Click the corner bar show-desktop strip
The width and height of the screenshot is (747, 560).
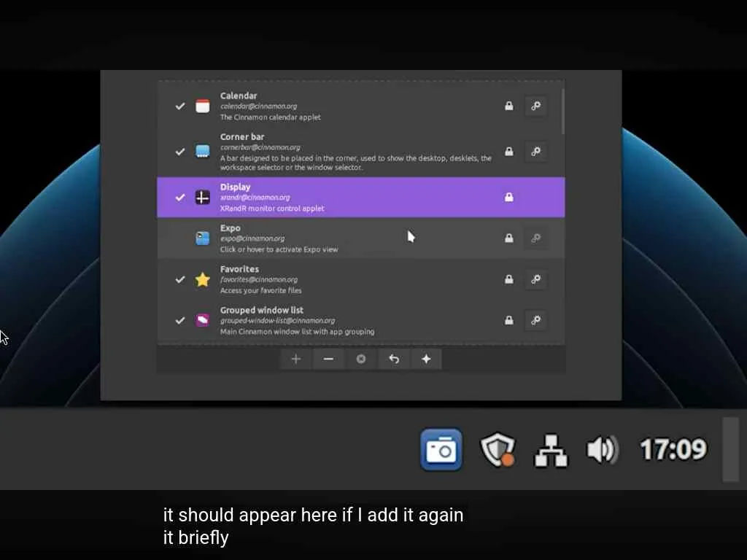point(731,449)
